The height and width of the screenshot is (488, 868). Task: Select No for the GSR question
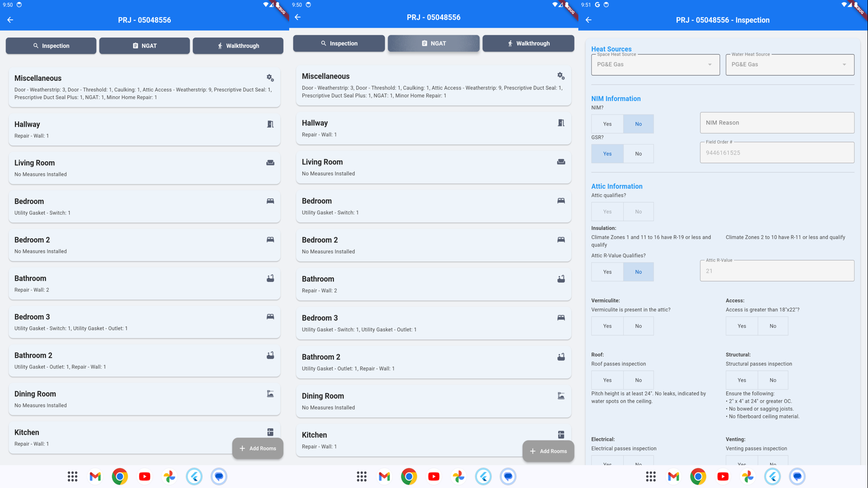pos(638,153)
